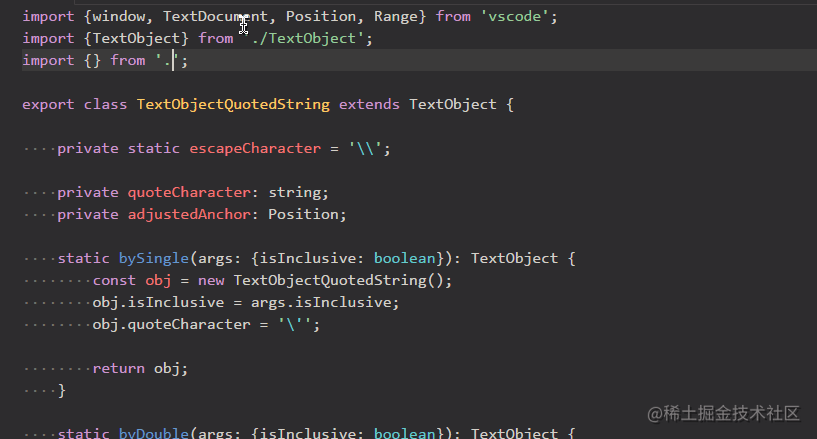The image size is (817, 439).
Task: Click the 'new' keyword in const obj line
Action: 210,280
